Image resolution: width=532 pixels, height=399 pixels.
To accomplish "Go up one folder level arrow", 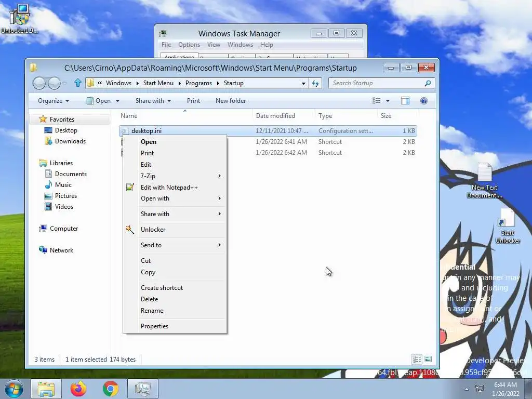I will [x=78, y=83].
